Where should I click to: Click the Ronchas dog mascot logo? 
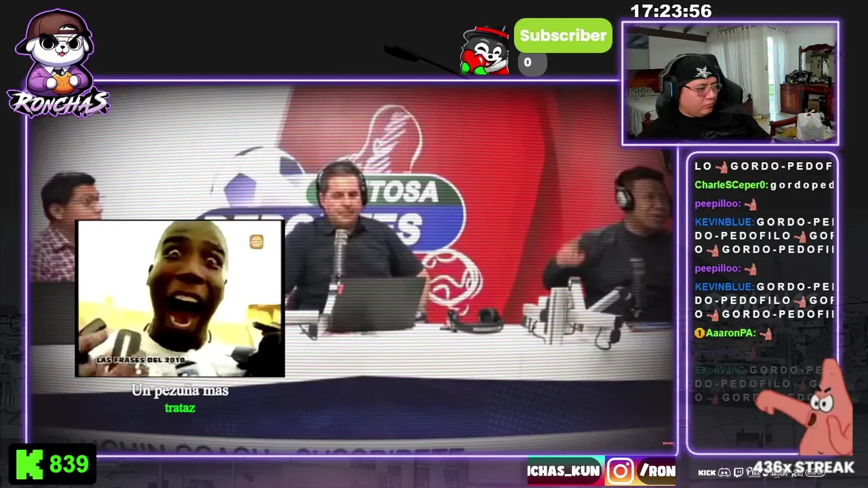tap(58, 62)
